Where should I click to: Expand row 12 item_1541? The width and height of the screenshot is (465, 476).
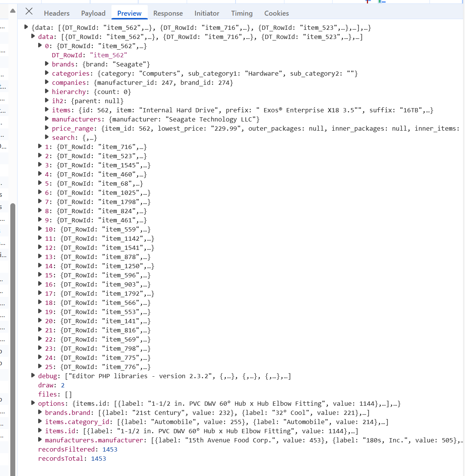click(x=40, y=247)
